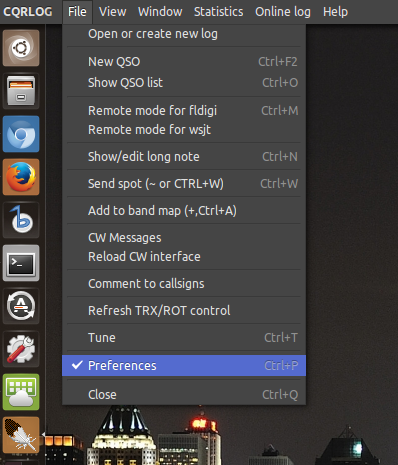Open the System Settings wrench-and-gear icon
Image resolution: width=398 pixels, height=465 pixels.
point(21,349)
